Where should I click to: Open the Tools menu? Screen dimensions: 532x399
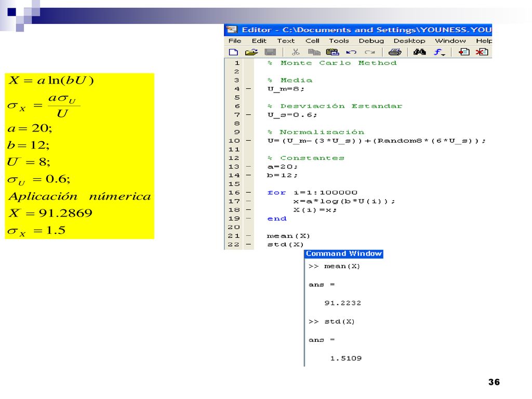339,41
